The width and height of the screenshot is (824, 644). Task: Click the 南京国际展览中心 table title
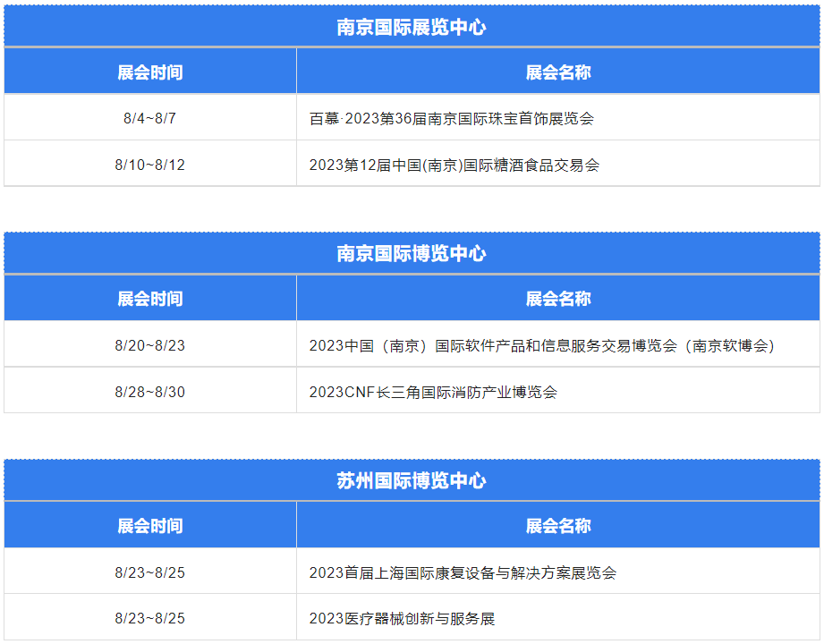[x=412, y=27]
